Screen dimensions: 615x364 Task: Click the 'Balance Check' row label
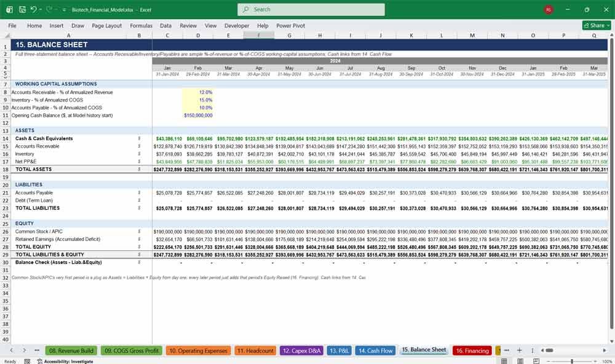[x=58, y=263]
